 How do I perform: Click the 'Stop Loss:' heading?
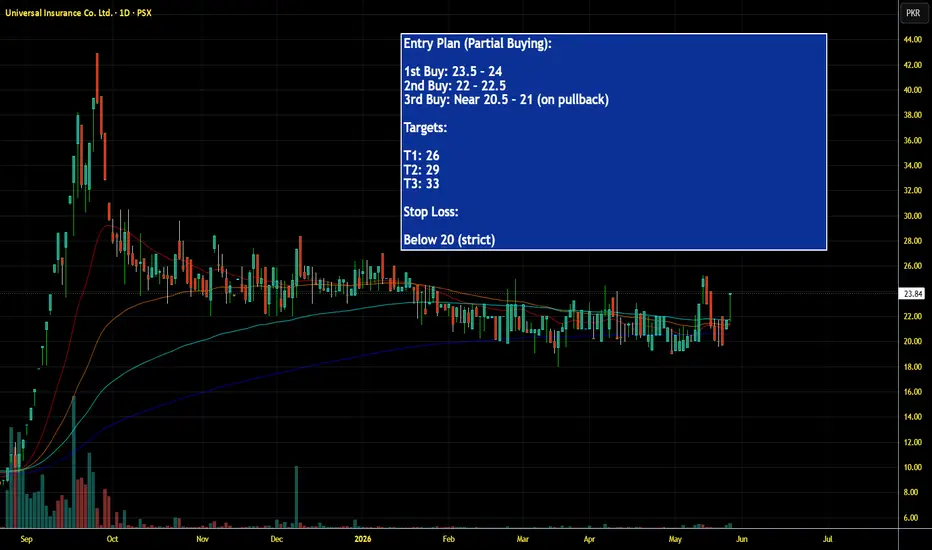pyautogui.click(x=431, y=212)
